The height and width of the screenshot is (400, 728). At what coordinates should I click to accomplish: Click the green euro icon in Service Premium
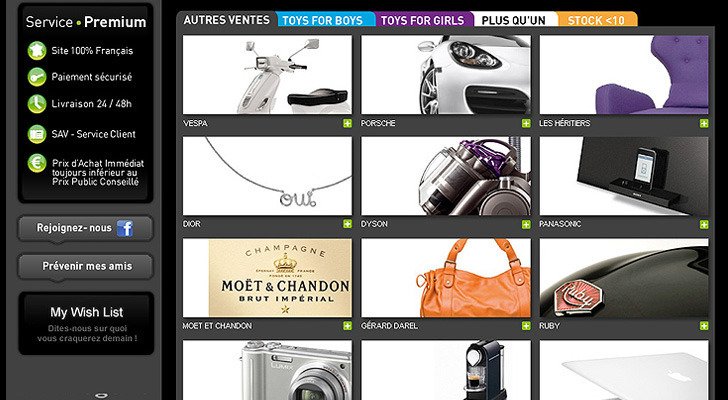(37, 163)
